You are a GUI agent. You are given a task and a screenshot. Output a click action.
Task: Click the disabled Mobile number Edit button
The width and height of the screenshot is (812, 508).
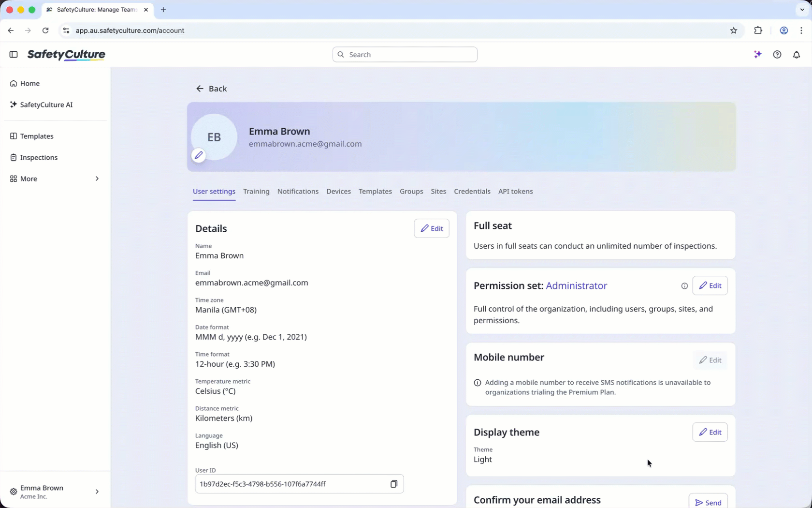[x=710, y=360]
